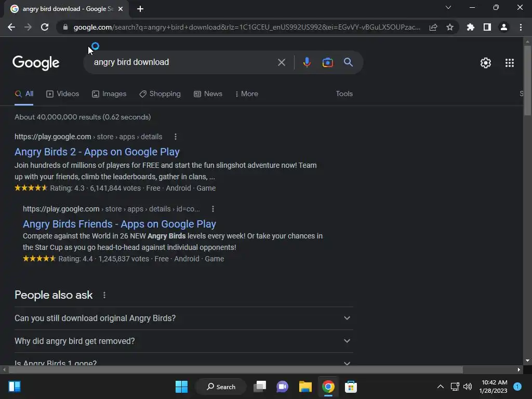This screenshot has width=532, height=399.
Task: Click the address bar URL
Action: [247, 27]
